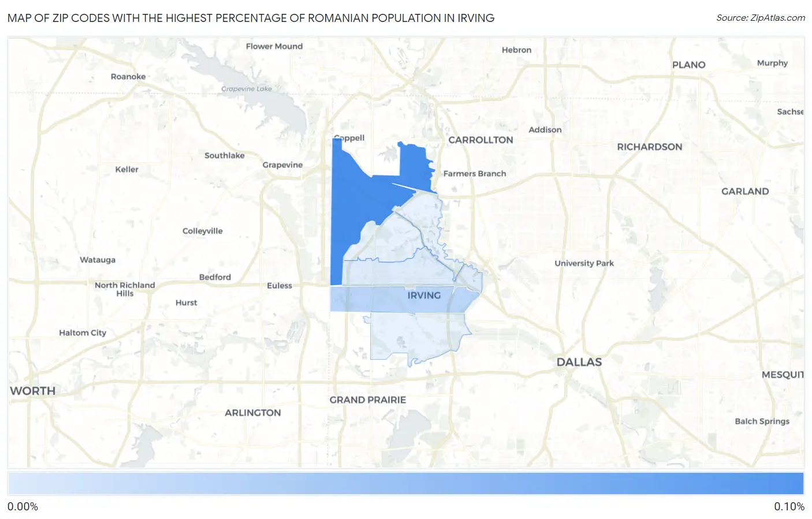Click the Bedford label
This screenshot has height=519, width=812.
[x=215, y=277]
